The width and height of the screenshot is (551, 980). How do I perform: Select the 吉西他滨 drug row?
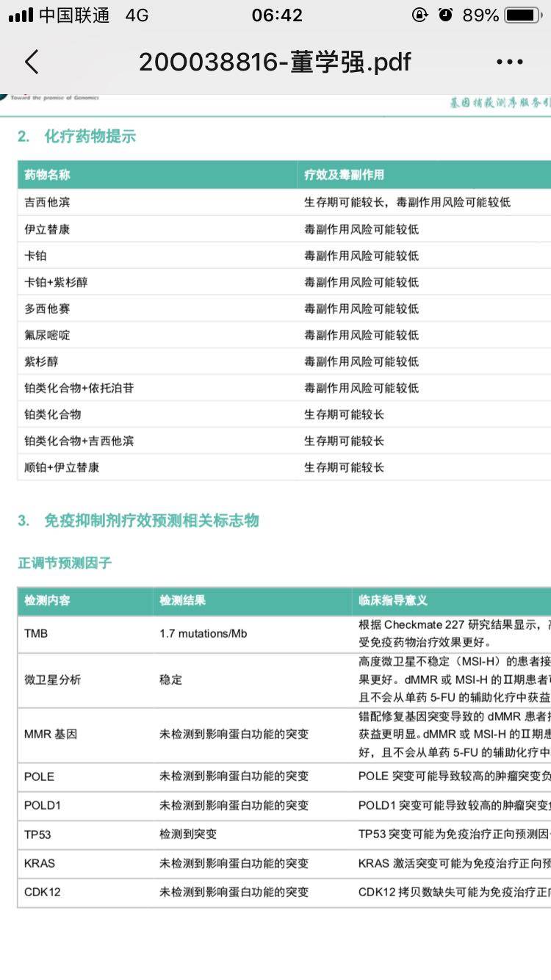tap(48, 202)
